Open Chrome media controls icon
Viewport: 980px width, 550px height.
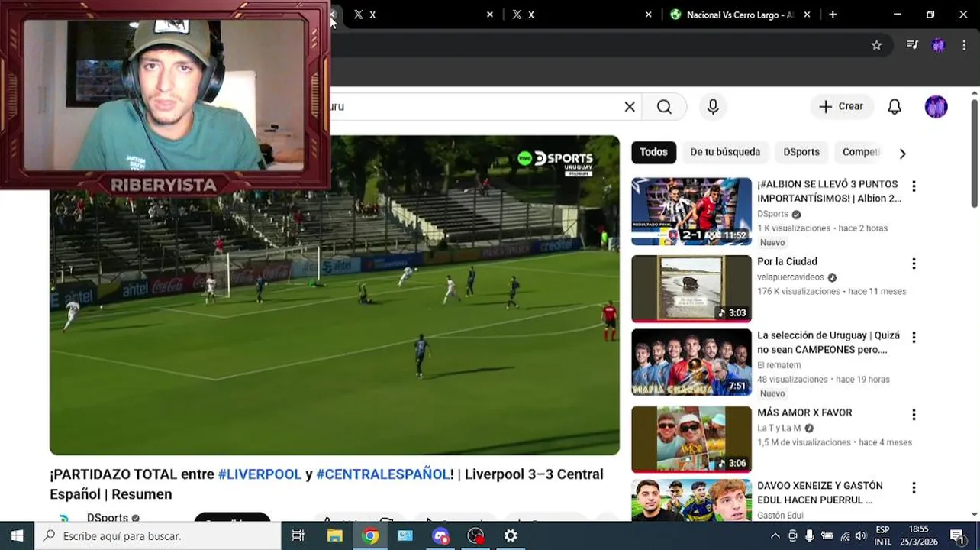coord(912,45)
